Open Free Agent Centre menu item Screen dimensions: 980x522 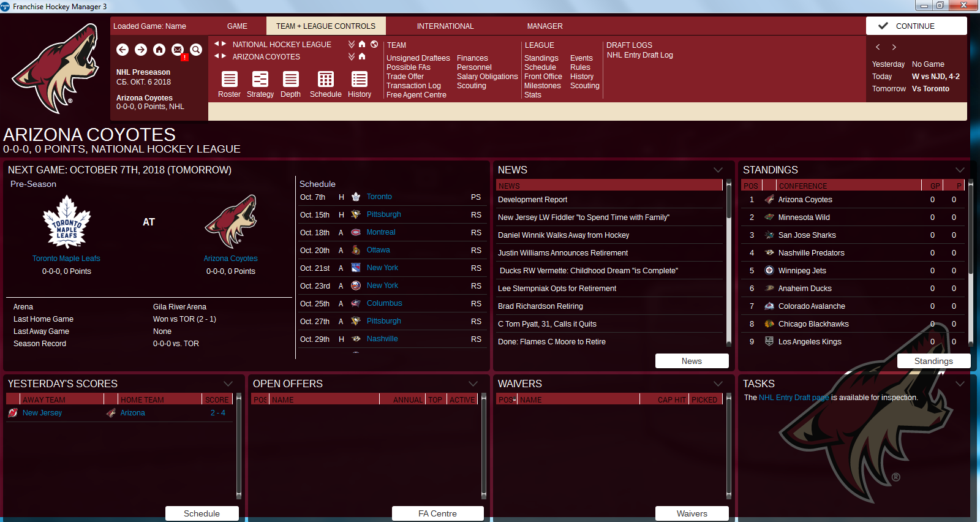417,95
